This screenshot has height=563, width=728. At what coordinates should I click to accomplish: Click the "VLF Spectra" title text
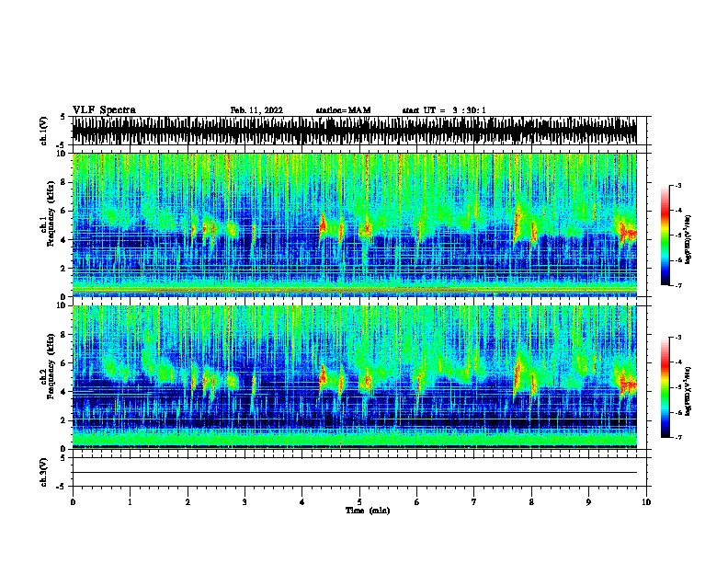[104, 110]
